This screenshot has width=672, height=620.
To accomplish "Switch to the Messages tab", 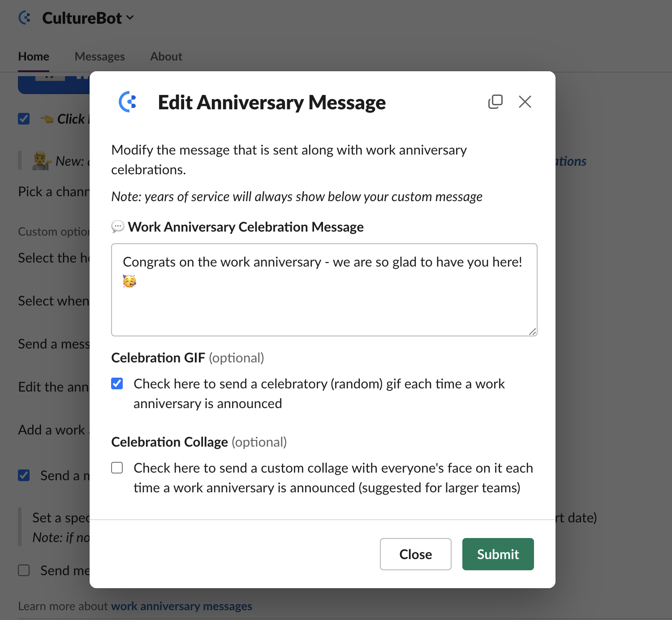I will (x=99, y=56).
